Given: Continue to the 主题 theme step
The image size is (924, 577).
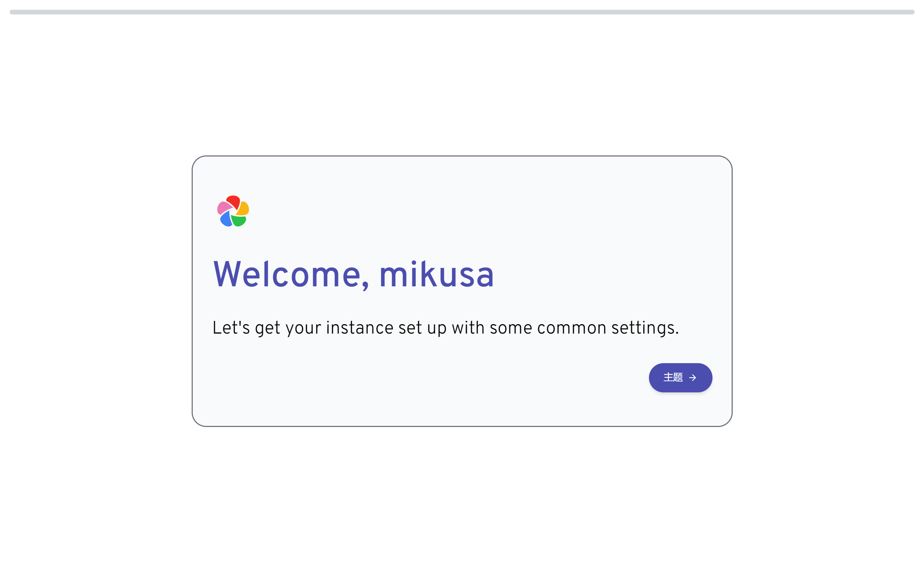Looking at the screenshot, I should click(680, 378).
